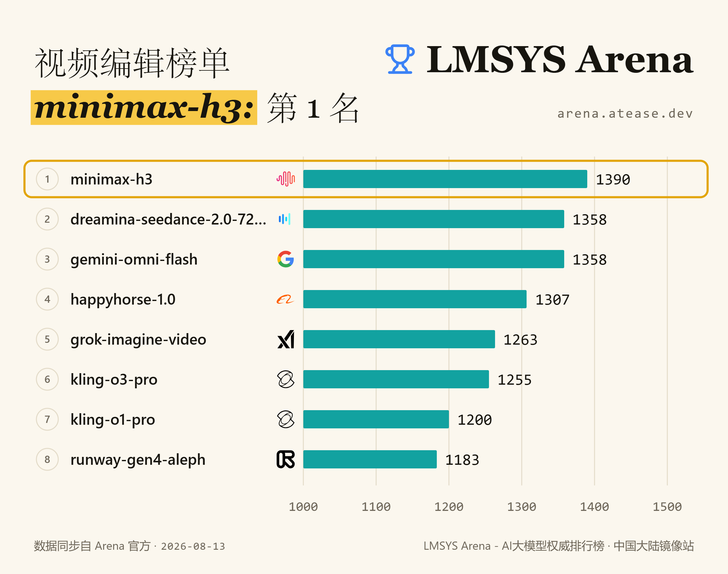The image size is (728, 574).
Task: Click the Google logo beside gemini-omni-flash
Action: pos(285,259)
